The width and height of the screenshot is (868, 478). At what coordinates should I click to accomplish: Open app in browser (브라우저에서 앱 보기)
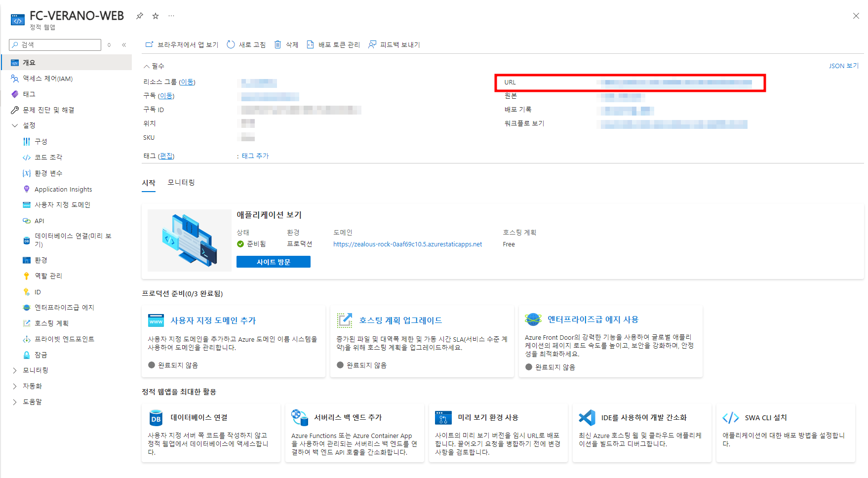[x=182, y=45]
